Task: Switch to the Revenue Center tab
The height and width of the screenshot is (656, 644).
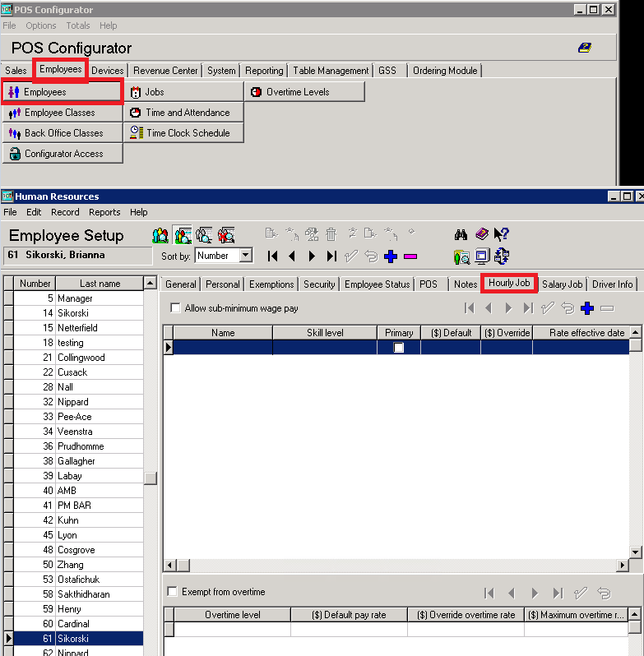Action: coord(165,71)
